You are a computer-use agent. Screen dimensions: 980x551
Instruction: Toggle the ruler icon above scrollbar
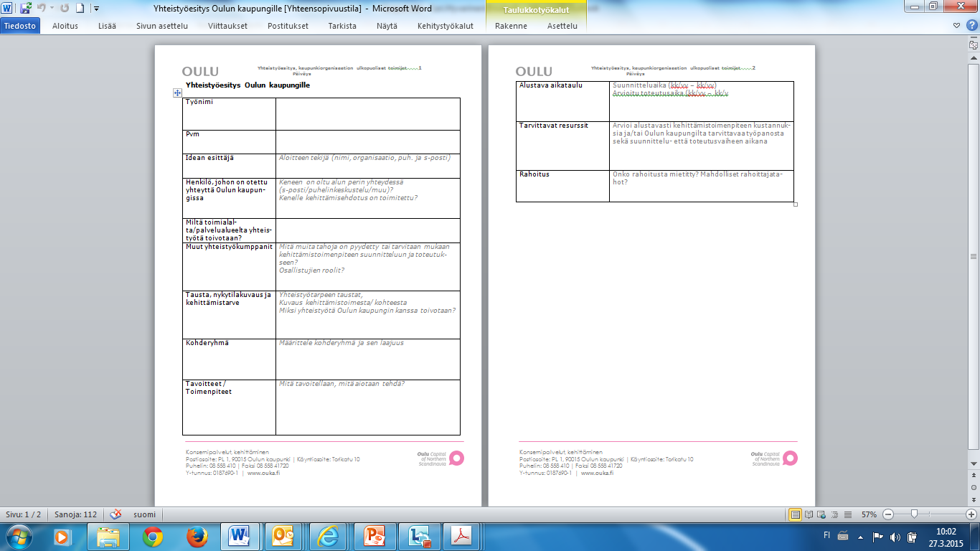974,44
